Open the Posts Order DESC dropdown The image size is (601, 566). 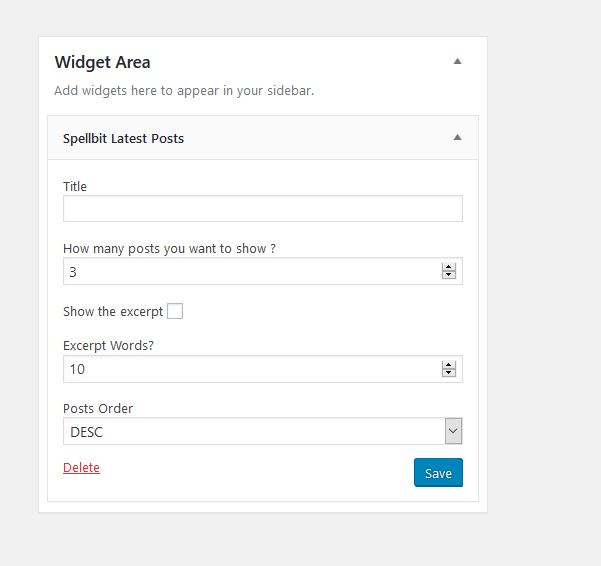point(263,431)
